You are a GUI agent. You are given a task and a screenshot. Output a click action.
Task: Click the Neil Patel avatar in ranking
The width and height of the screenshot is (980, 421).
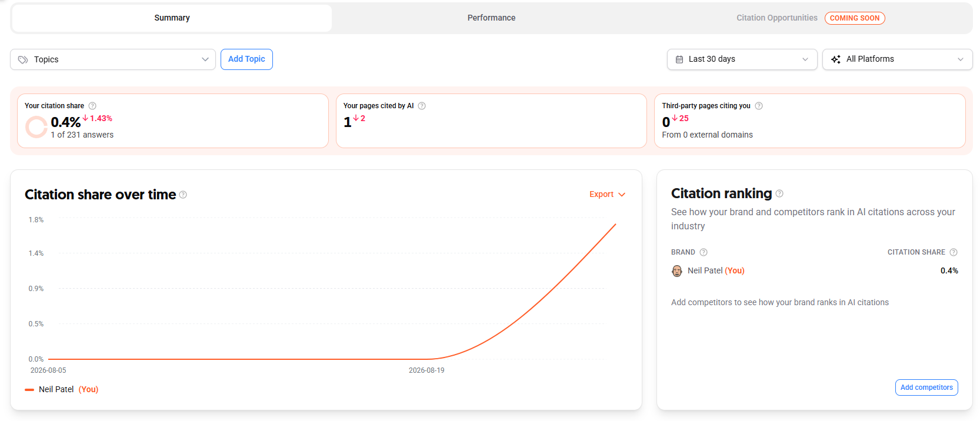click(x=677, y=270)
